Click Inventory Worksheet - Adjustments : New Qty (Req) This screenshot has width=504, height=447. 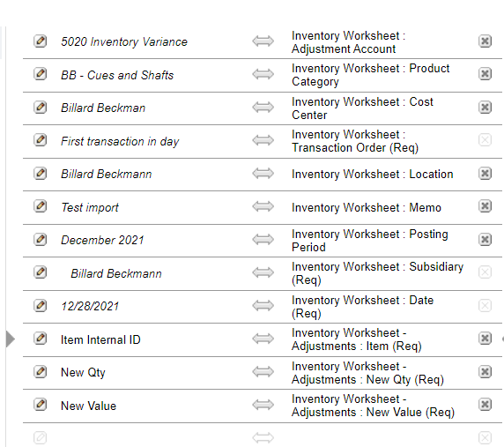point(367,373)
